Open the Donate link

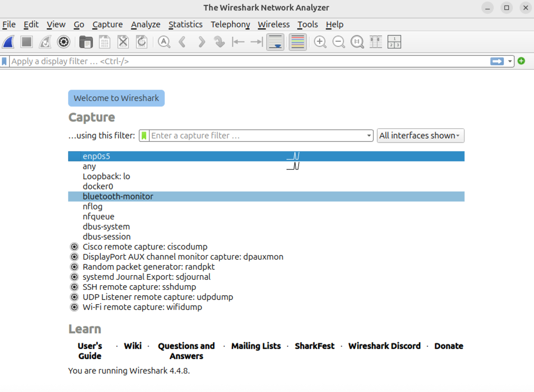point(448,346)
